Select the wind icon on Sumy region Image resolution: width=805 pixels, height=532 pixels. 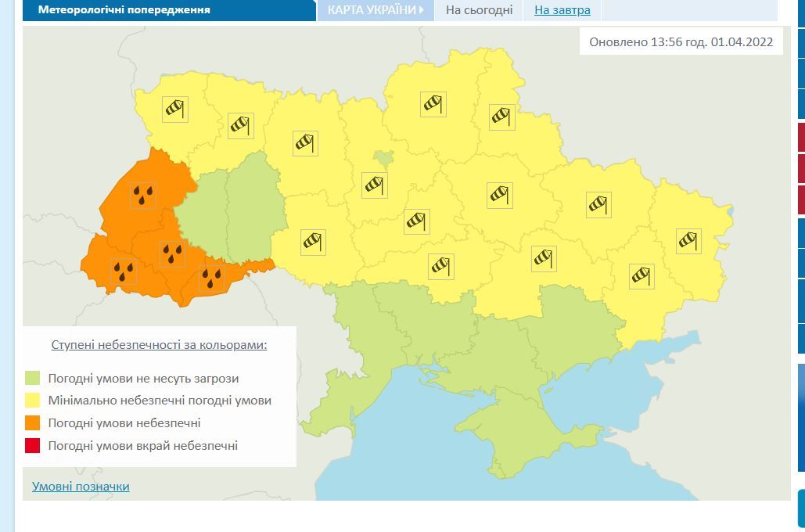pos(501,117)
